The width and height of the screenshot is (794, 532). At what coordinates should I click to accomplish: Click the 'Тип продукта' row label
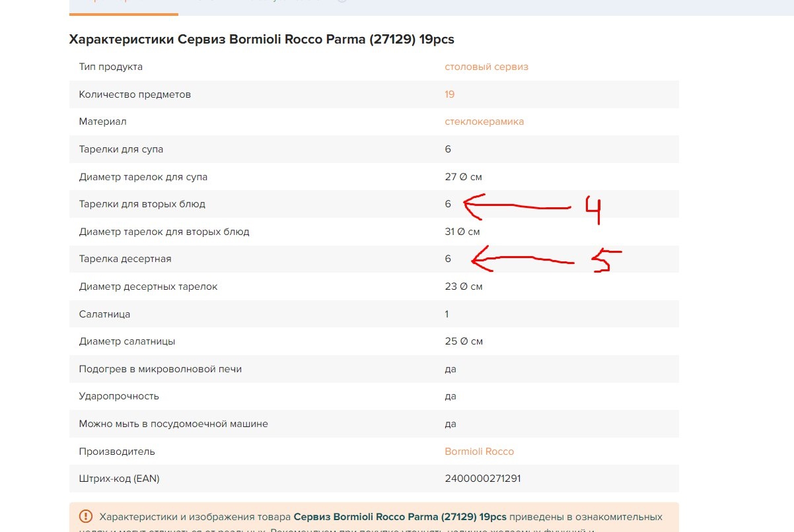[x=110, y=67]
